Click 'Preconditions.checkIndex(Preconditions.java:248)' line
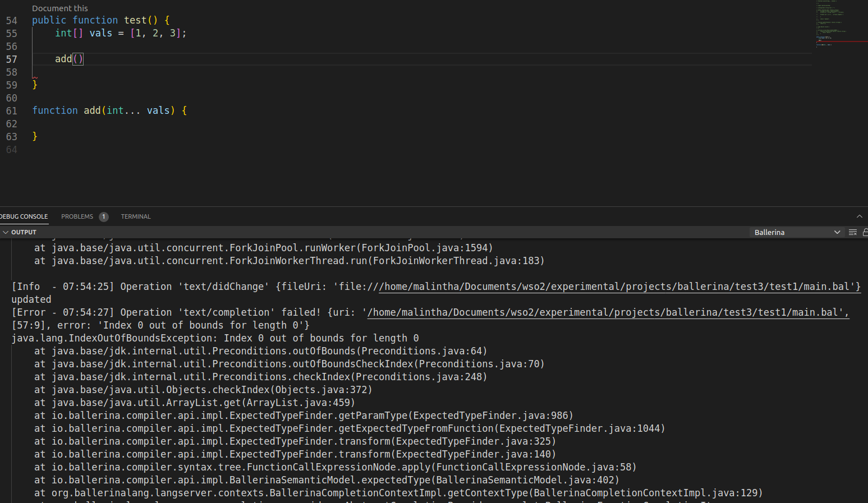 260,377
